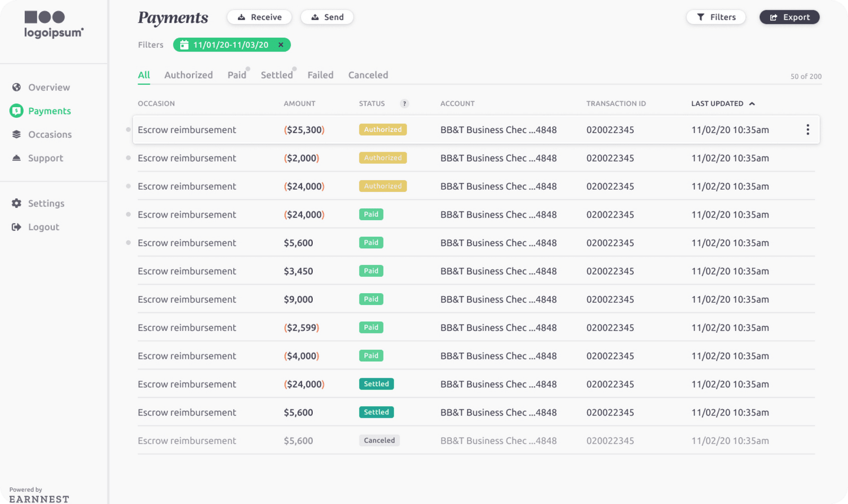Go to Overview in the sidebar
848x504 pixels.
[x=49, y=87]
